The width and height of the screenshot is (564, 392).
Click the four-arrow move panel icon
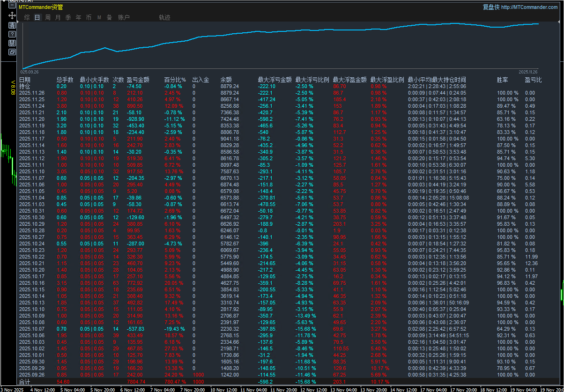(12, 15)
